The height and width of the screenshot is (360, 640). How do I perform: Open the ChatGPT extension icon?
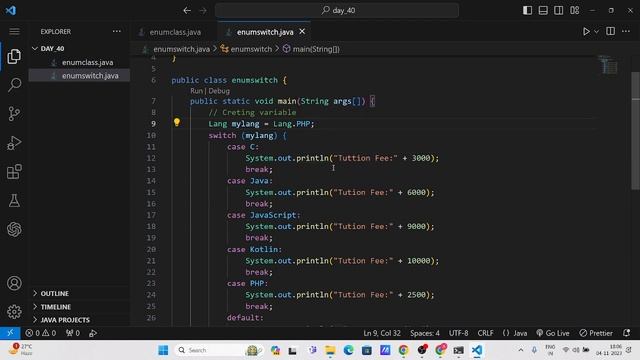point(14,229)
